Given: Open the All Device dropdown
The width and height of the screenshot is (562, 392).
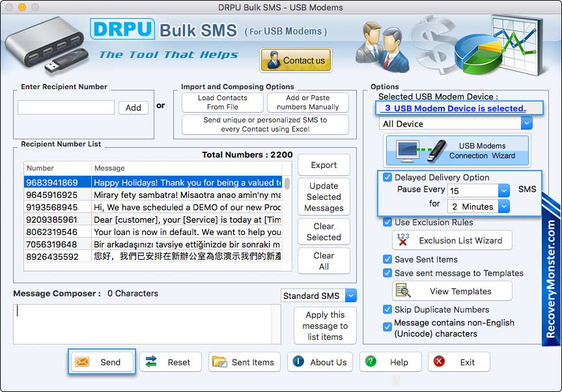Looking at the screenshot, I should [x=527, y=123].
